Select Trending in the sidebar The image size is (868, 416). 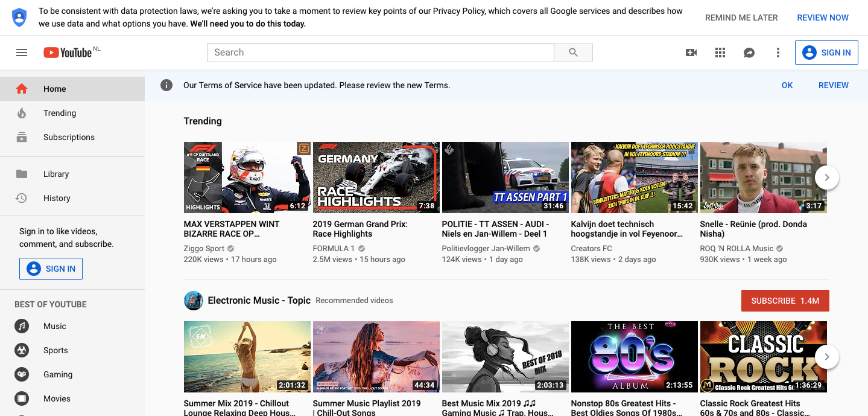click(72, 113)
